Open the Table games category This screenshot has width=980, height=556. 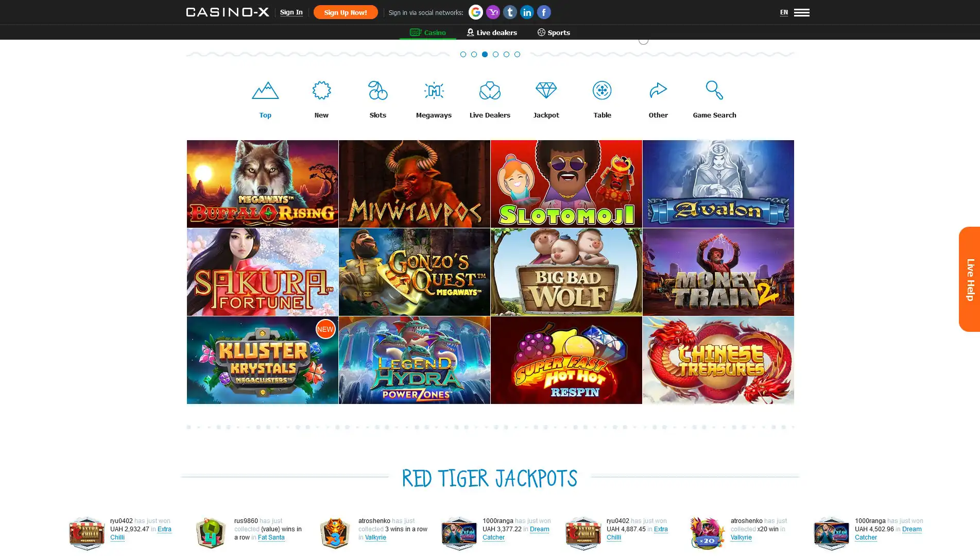(x=602, y=100)
